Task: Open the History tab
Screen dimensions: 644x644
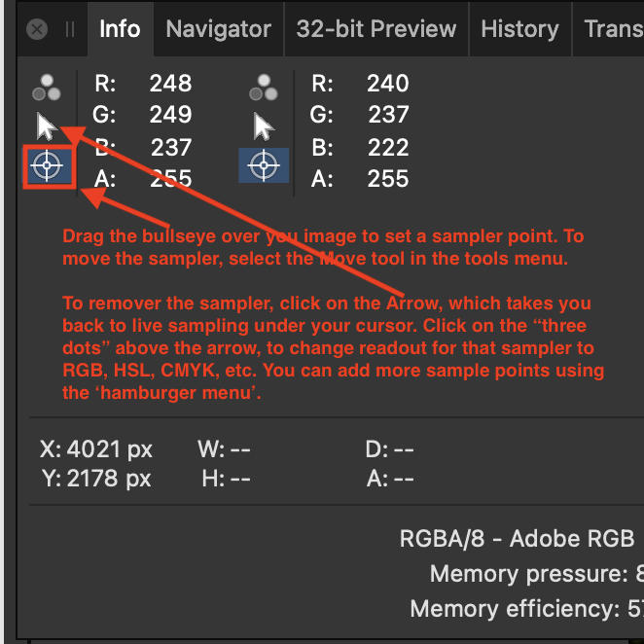Action: pos(519,29)
